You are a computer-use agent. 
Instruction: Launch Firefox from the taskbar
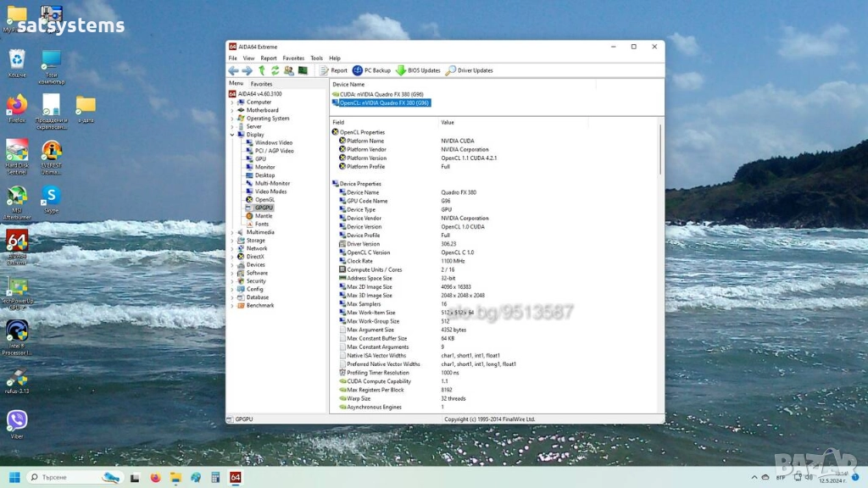pyautogui.click(x=154, y=478)
